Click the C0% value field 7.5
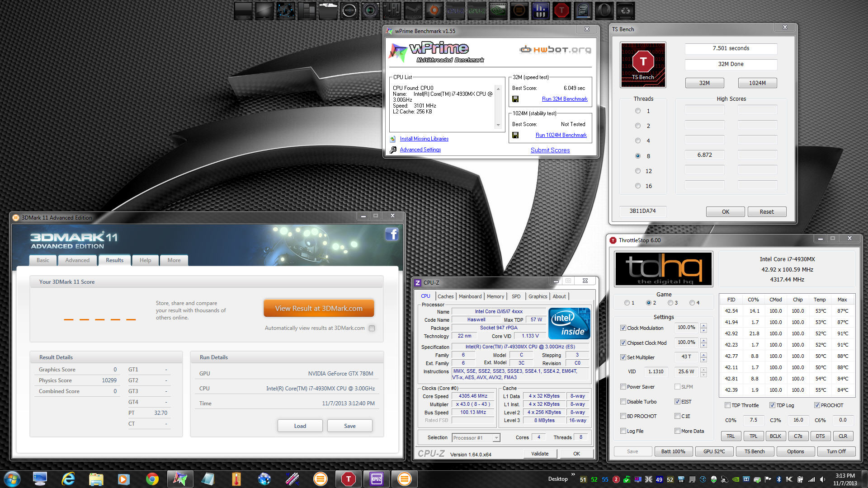Viewport: 868px width, 488px height. 753,420
